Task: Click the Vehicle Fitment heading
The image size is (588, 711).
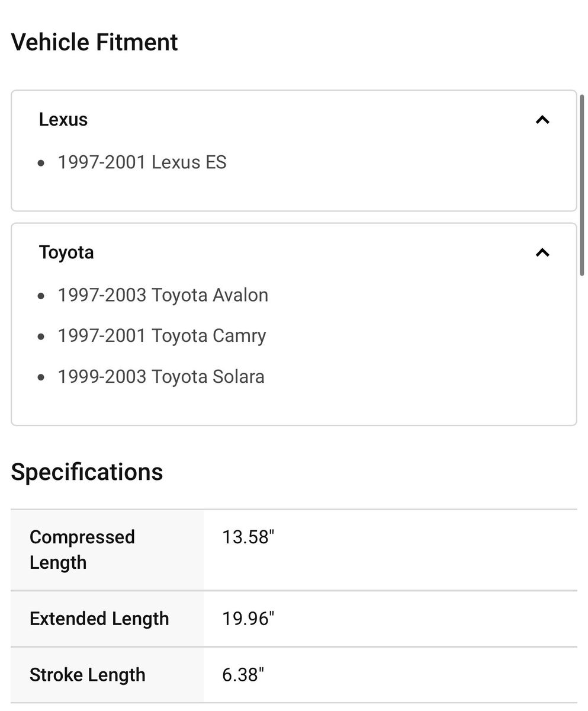Action: tap(95, 43)
